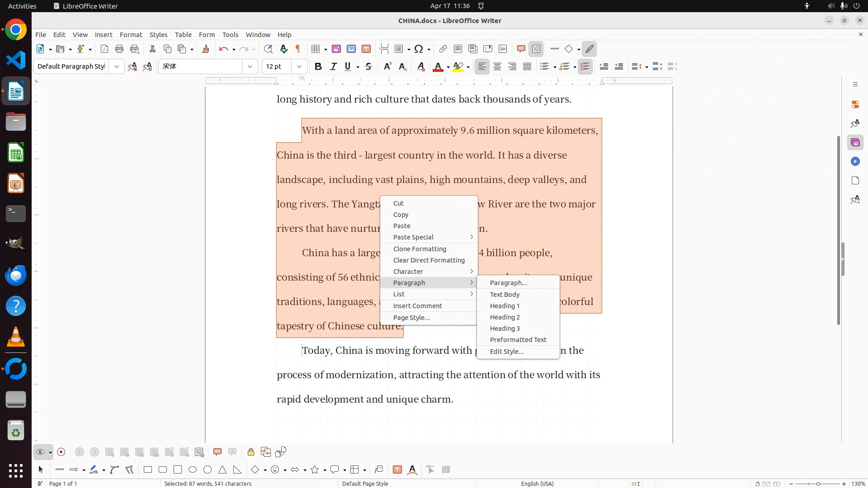
Task: Open the font size dropdown
Action: 299,67
